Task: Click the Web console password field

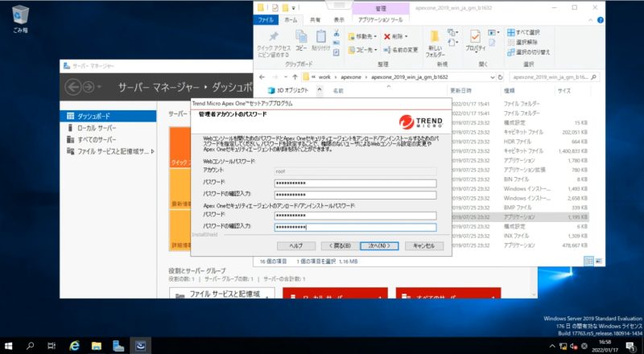Action: pos(355,183)
